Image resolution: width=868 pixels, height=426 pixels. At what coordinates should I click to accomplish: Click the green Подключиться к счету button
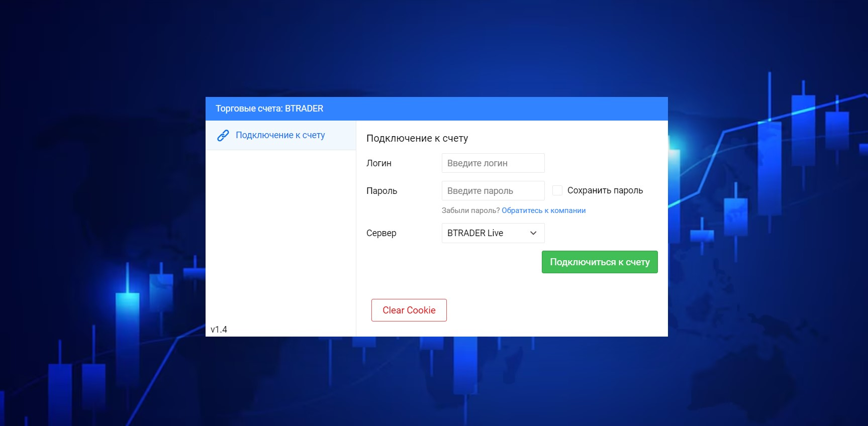tap(600, 262)
